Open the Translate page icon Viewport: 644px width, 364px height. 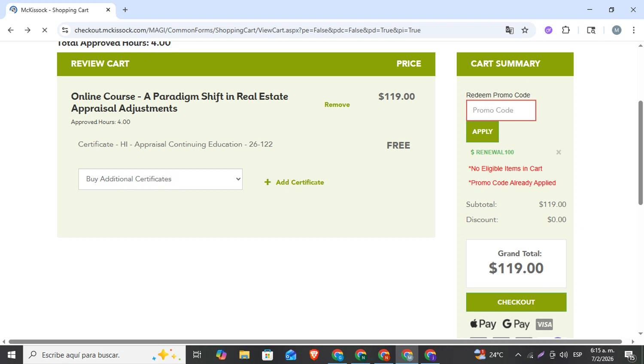click(x=510, y=30)
